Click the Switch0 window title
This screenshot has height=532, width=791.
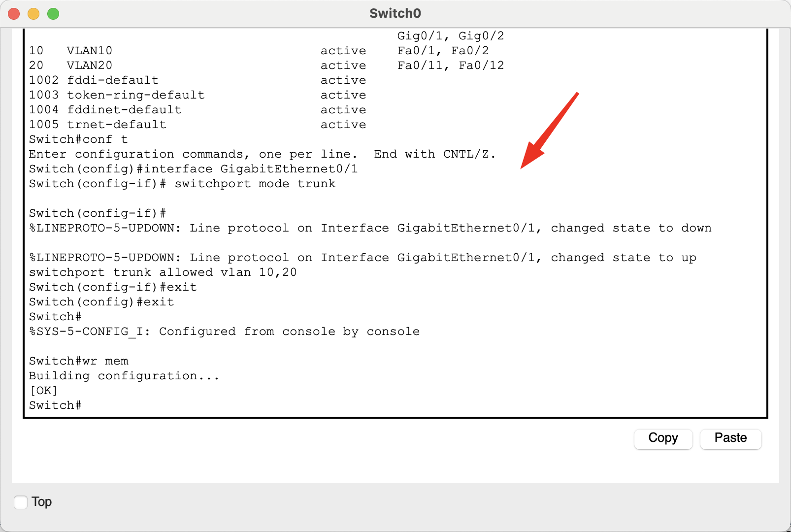coord(395,13)
